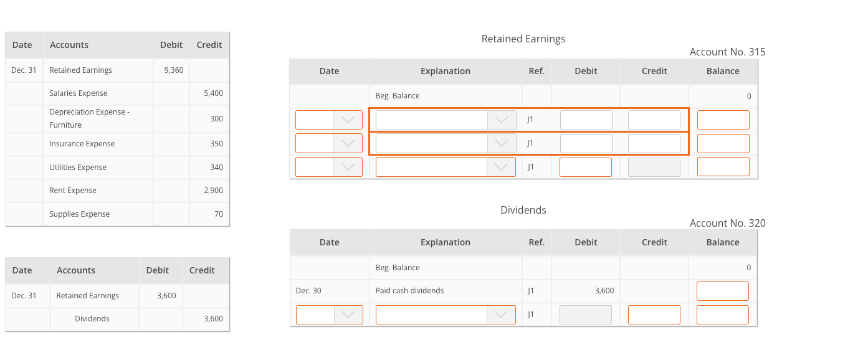Viewport: 868px width, 345px height.
Task: Select 'Depreciation Expense - Furniture' journal row
Action: pos(117,118)
